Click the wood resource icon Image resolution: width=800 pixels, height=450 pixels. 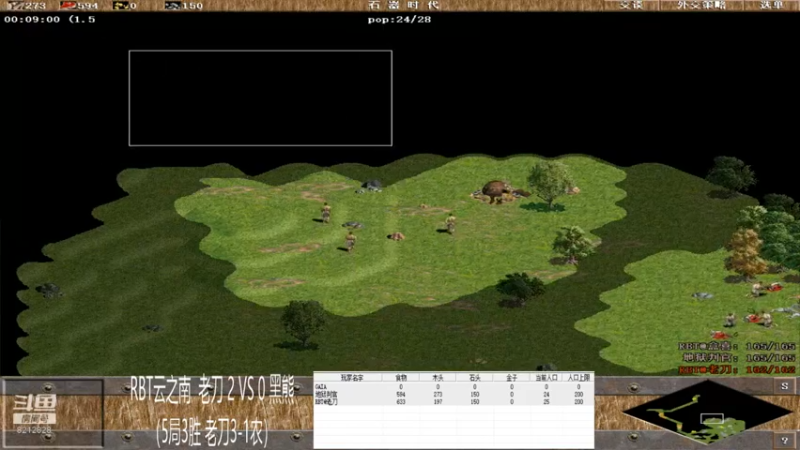[16, 6]
